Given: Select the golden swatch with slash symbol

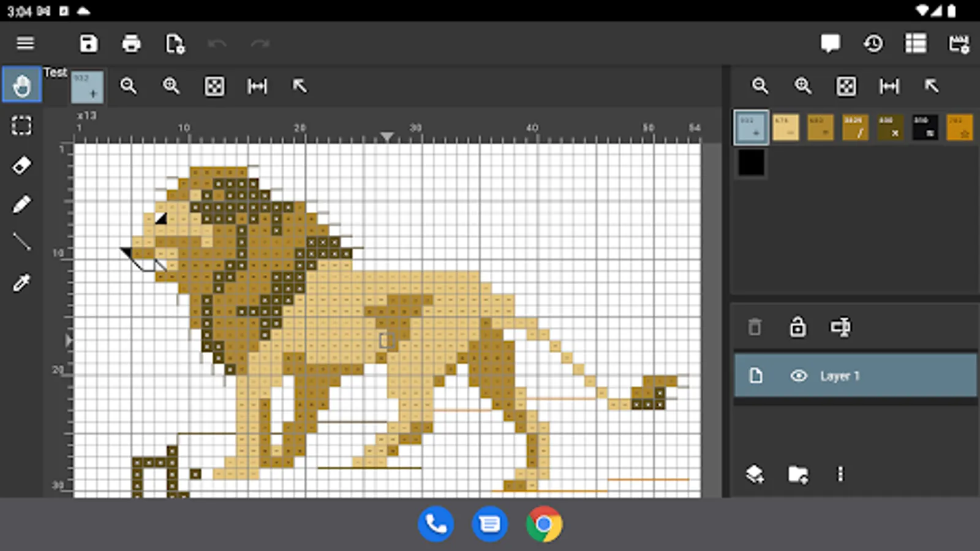Looking at the screenshot, I should click(855, 127).
